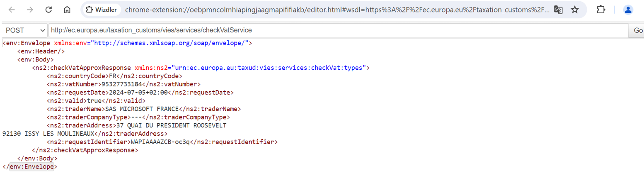
Task: Open the Extensions puzzle menu
Action: pos(601,10)
